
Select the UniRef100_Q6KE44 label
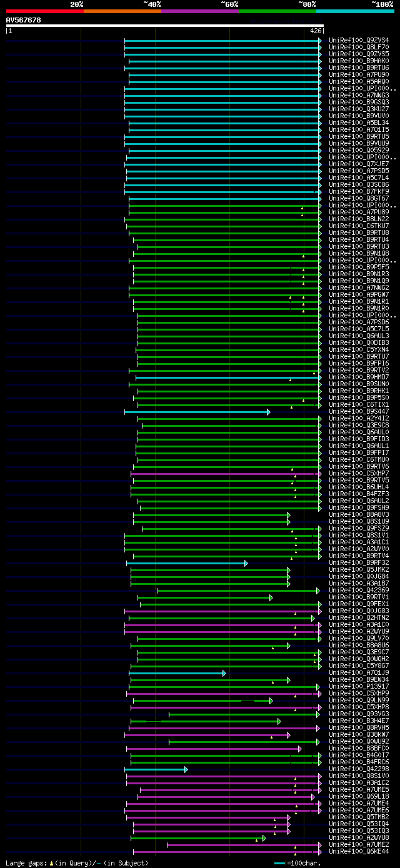point(359,851)
